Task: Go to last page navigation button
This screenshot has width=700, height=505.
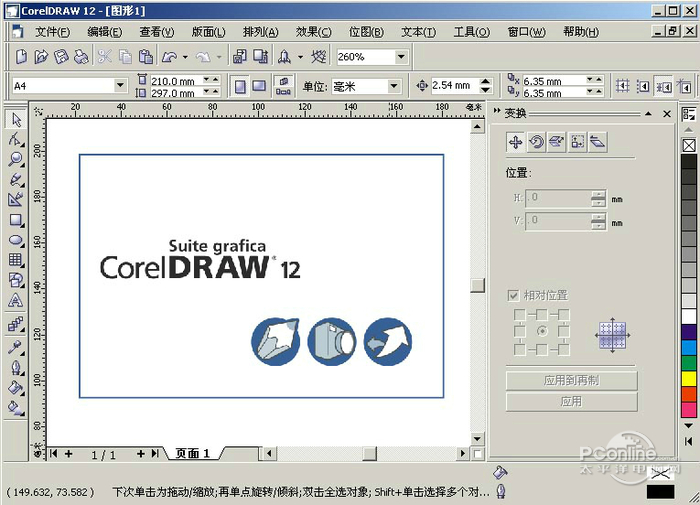Action: (x=154, y=454)
